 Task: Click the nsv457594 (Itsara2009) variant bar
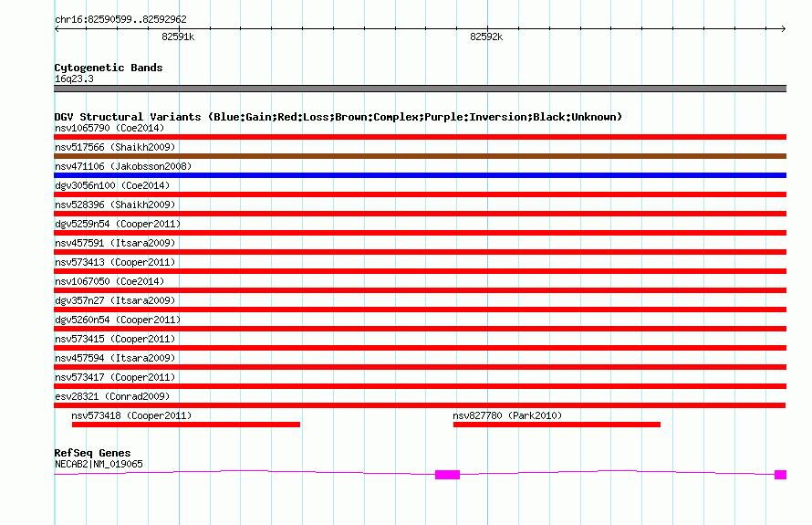[x=420, y=367]
